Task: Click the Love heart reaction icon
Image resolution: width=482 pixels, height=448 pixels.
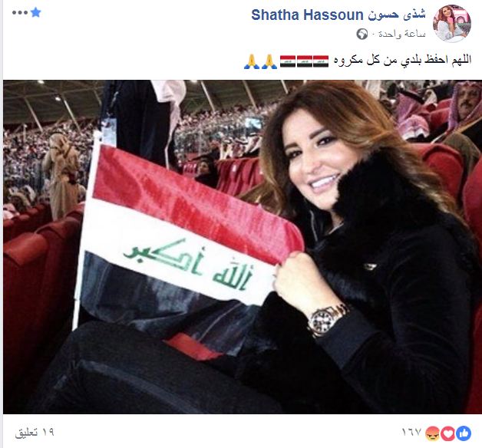Action: 447,433
